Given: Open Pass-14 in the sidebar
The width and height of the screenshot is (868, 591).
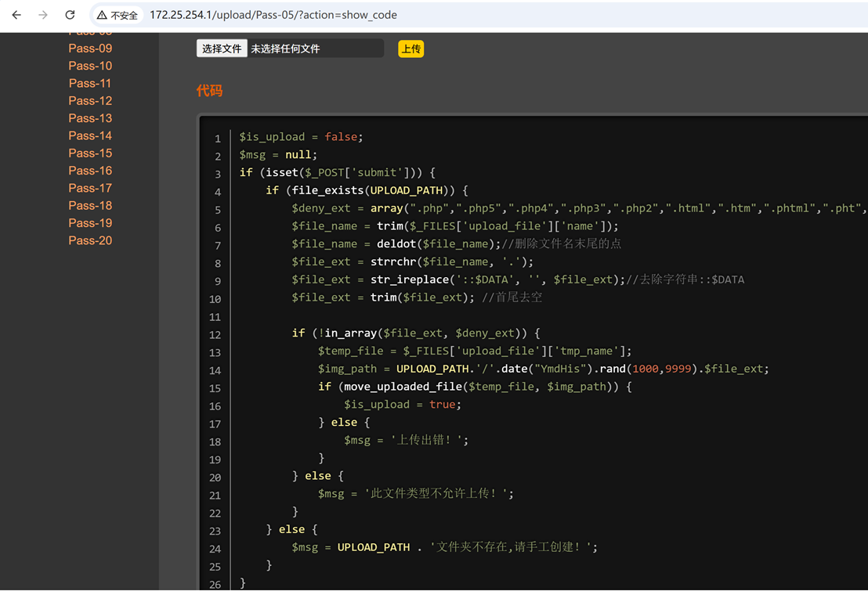Looking at the screenshot, I should [90, 135].
